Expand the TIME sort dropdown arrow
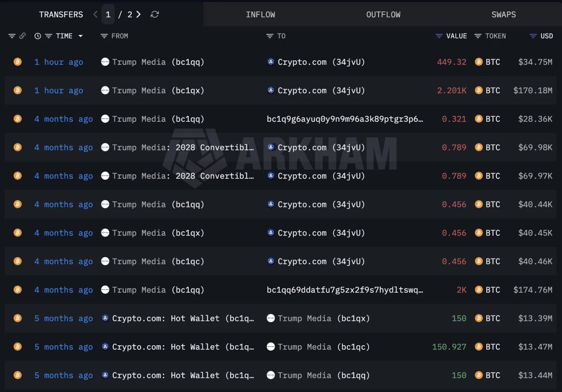562x392 pixels. pos(80,36)
